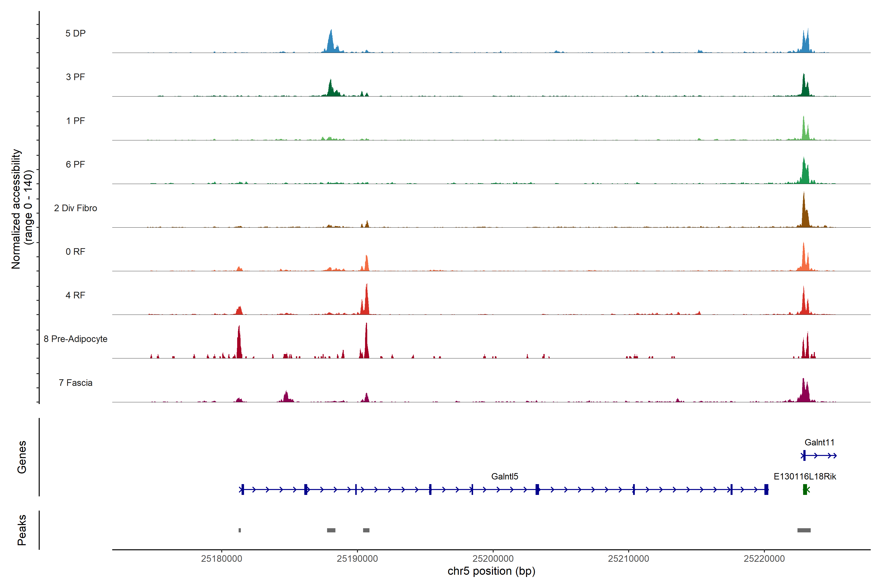
Task: Click the chr5 position (bp) axis title
Action: (x=491, y=571)
